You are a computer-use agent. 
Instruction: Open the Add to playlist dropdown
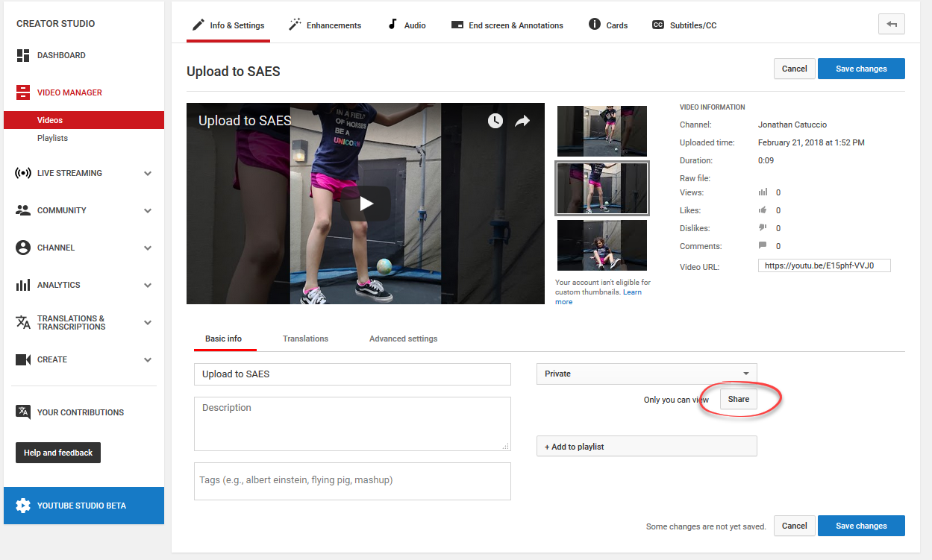coord(647,446)
